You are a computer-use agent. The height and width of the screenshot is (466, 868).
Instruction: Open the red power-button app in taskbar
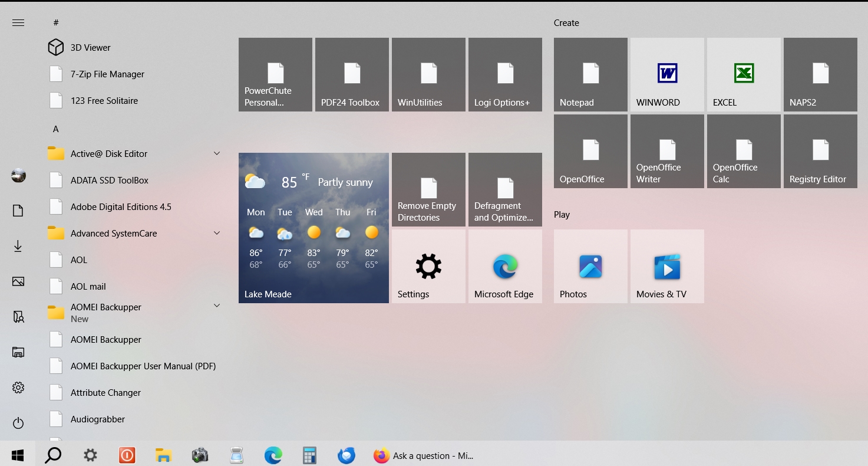coord(127,455)
